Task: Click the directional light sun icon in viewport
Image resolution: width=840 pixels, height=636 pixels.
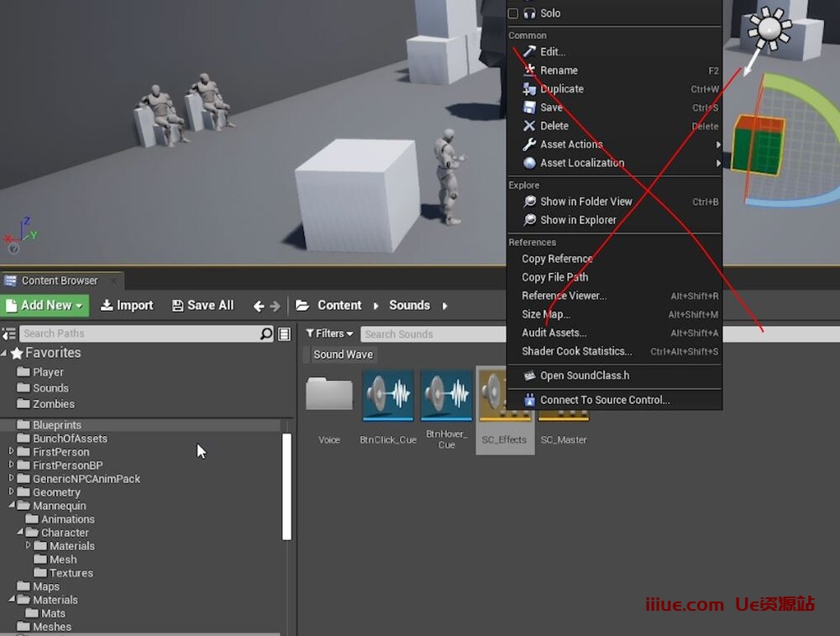Action: tap(770, 29)
